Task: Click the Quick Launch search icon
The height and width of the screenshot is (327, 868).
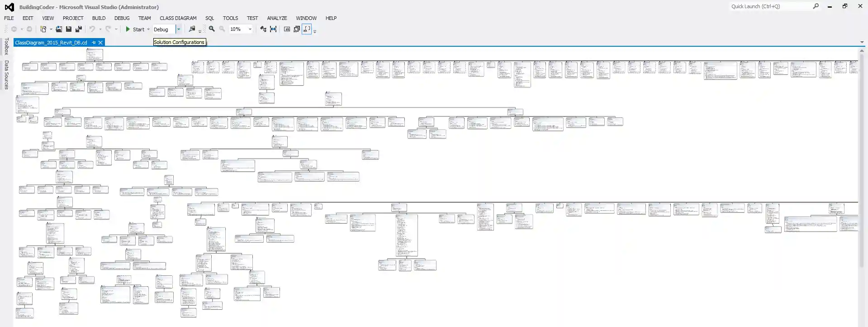Action: tap(816, 6)
